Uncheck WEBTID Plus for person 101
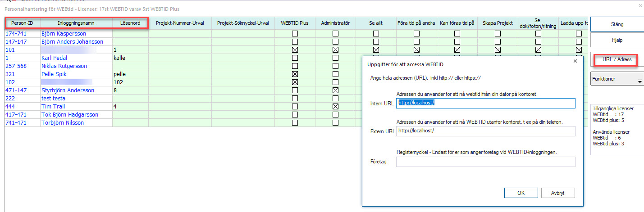Image resolution: width=644 pixels, height=212 pixels. point(295,50)
